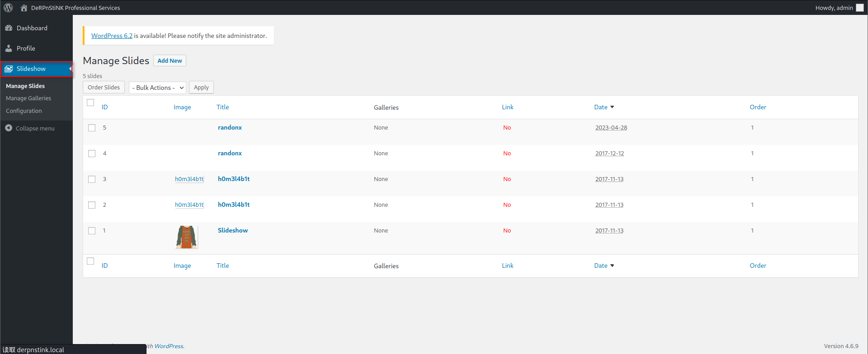Open the Slideshow slide title
Viewport: 868px width, 354px height.
233,231
